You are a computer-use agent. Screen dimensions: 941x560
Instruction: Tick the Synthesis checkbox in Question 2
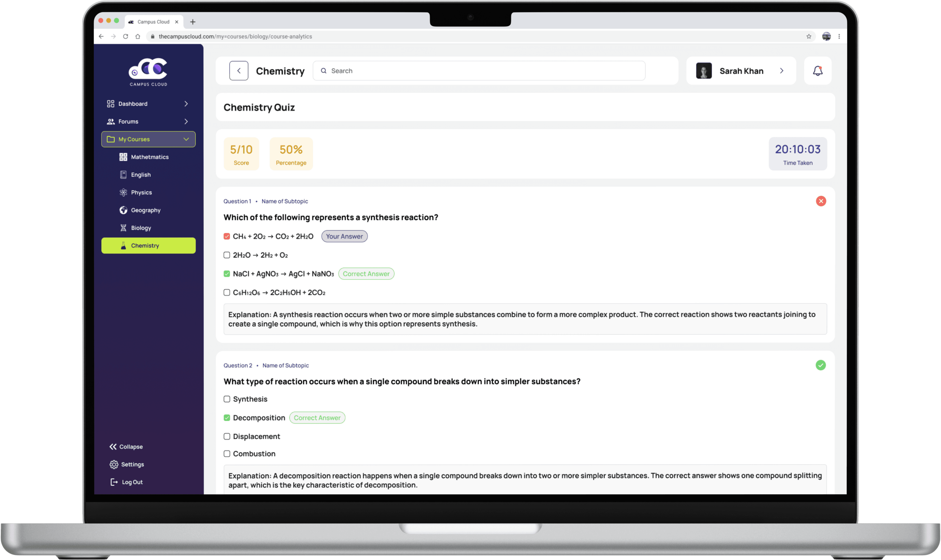(227, 399)
